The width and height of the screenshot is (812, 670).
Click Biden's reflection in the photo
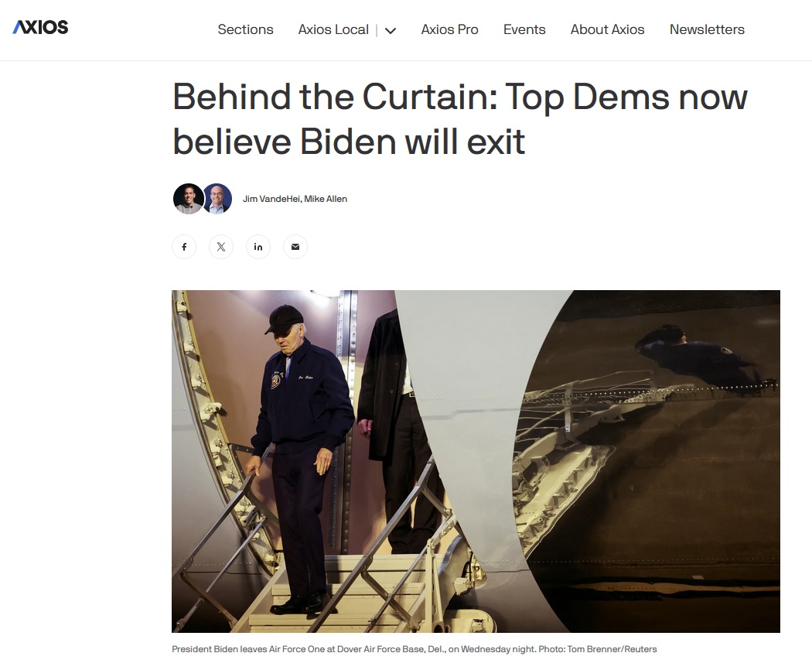click(x=705, y=357)
